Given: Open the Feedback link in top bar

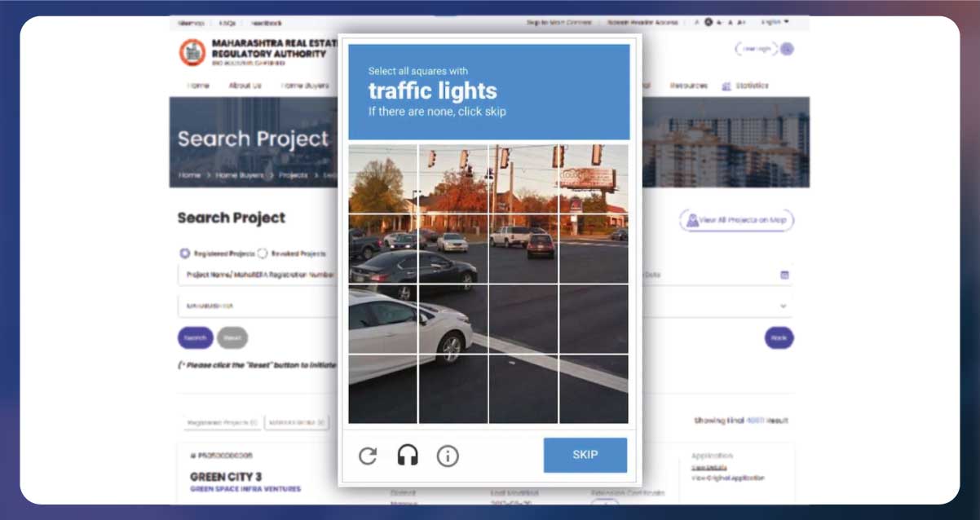Looking at the screenshot, I should coord(267,23).
